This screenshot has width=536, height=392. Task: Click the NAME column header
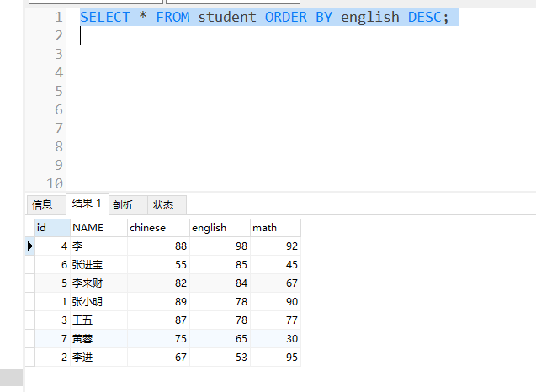pos(98,227)
